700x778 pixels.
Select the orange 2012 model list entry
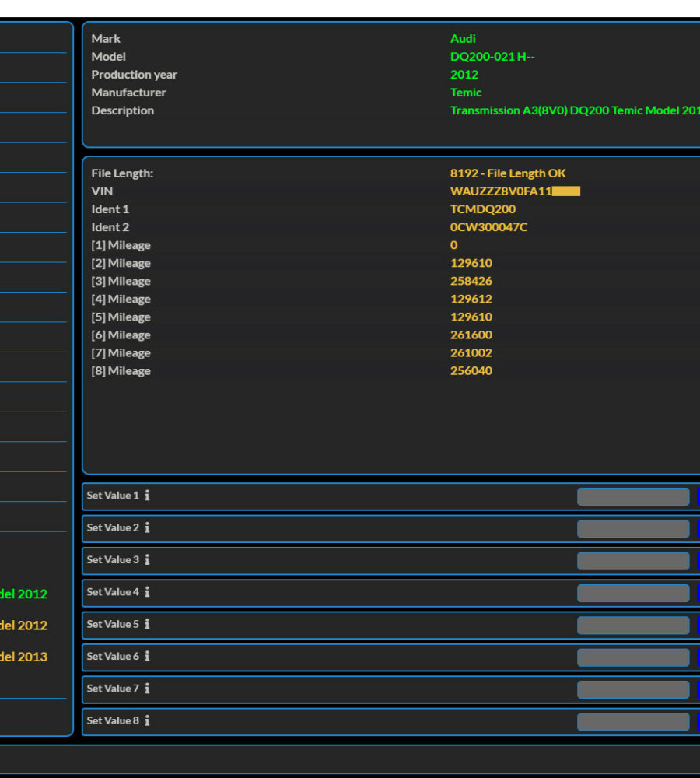[23, 625]
